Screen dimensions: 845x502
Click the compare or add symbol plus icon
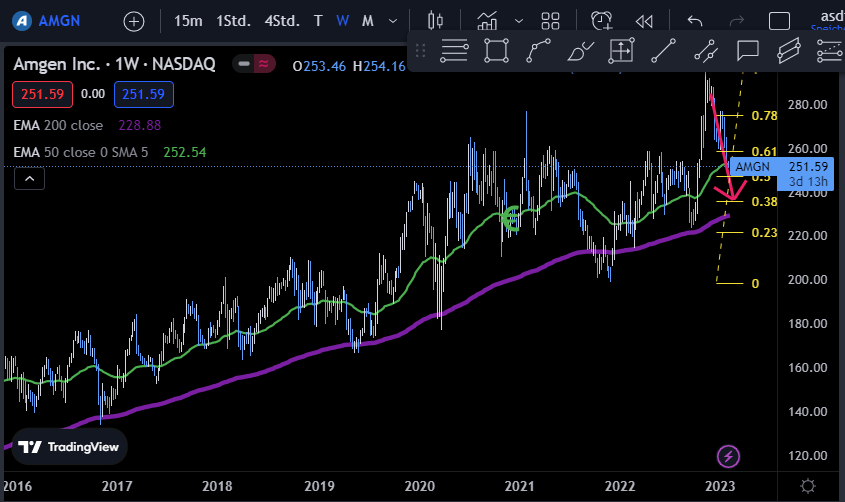(134, 22)
